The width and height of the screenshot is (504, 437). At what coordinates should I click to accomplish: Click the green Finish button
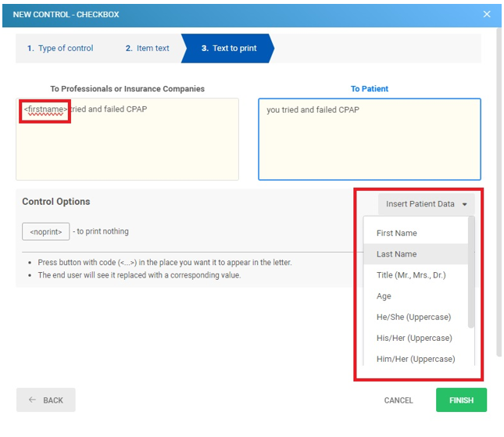click(x=461, y=400)
